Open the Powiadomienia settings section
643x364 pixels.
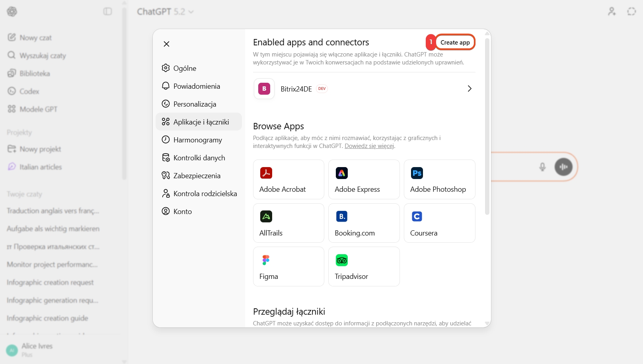coord(197,86)
